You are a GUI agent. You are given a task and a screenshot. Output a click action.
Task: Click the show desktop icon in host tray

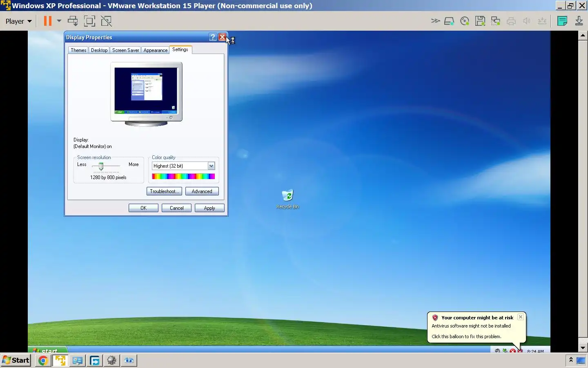pyautogui.click(x=581, y=360)
